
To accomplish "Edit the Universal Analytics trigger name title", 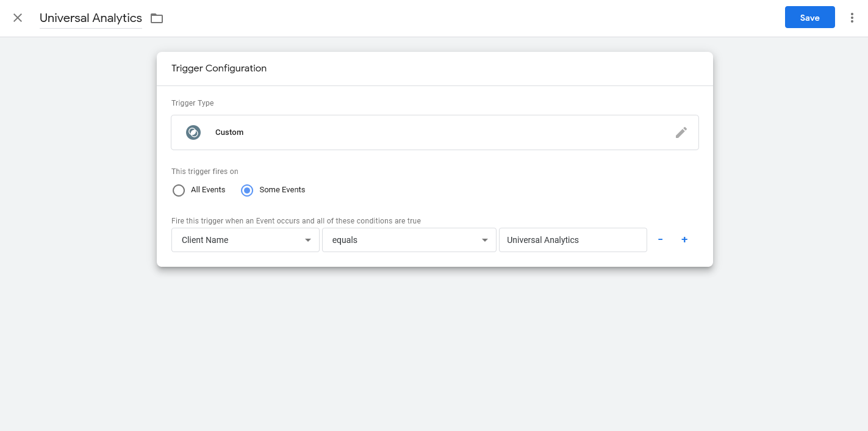I will pyautogui.click(x=91, y=18).
